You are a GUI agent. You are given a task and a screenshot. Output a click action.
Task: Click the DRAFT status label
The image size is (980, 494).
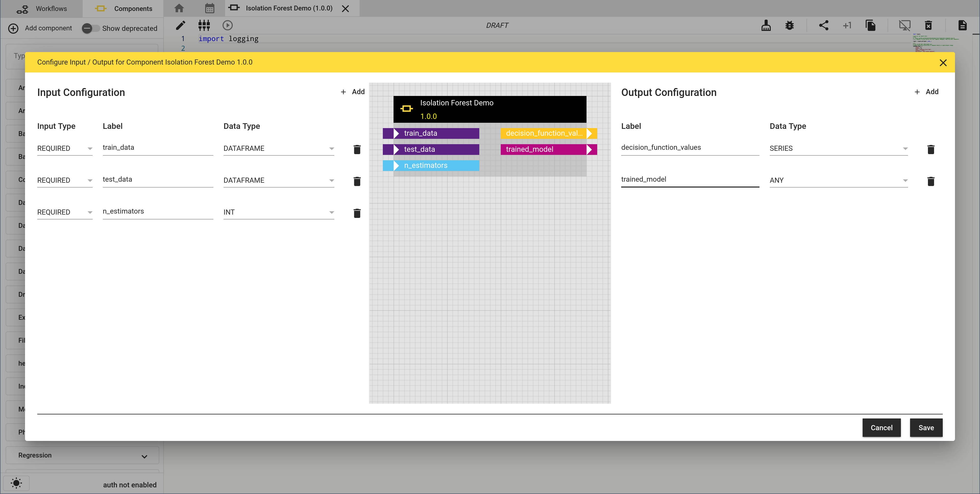pos(497,26)
